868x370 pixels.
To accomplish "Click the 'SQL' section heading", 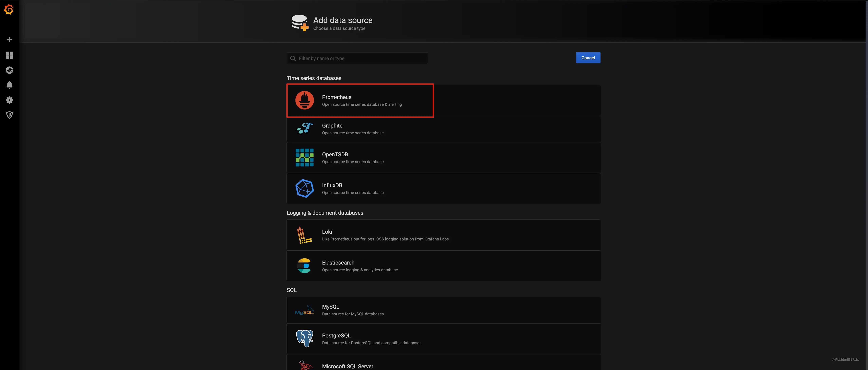I will point(292,290).
